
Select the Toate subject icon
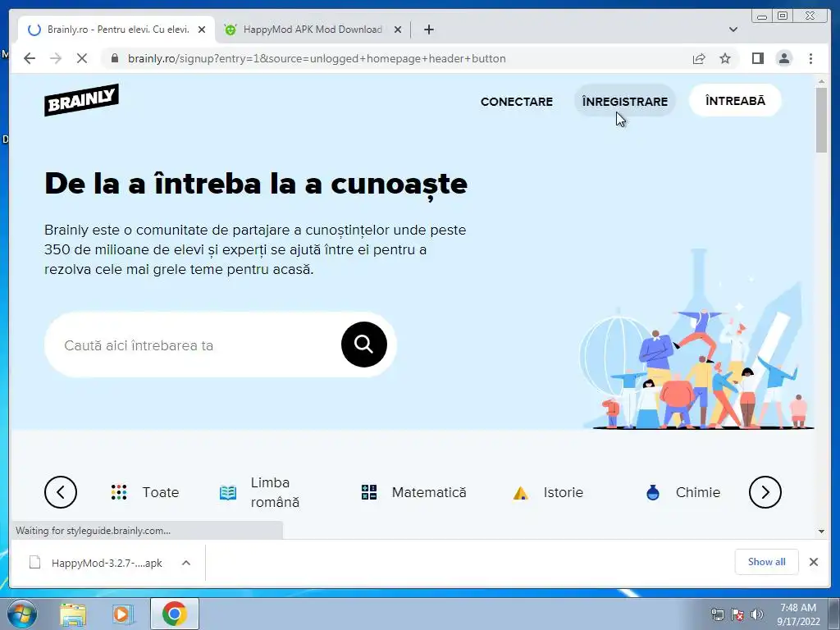119,492
